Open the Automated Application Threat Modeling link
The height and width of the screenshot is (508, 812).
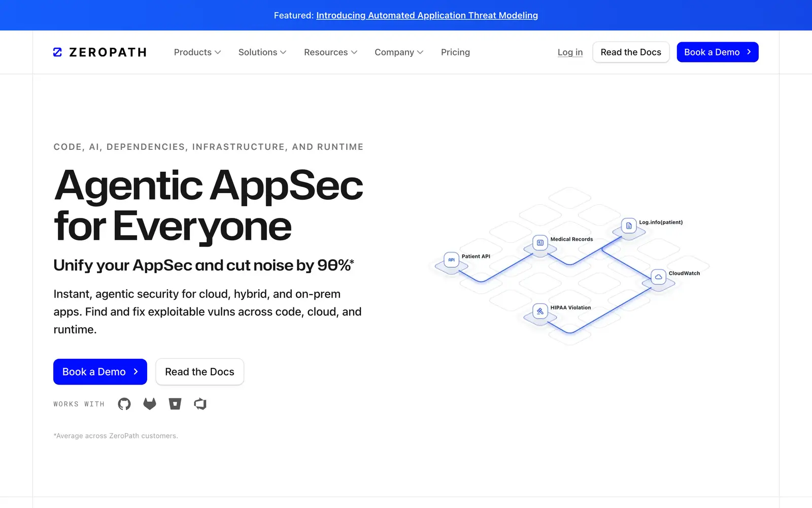(427, 15)
